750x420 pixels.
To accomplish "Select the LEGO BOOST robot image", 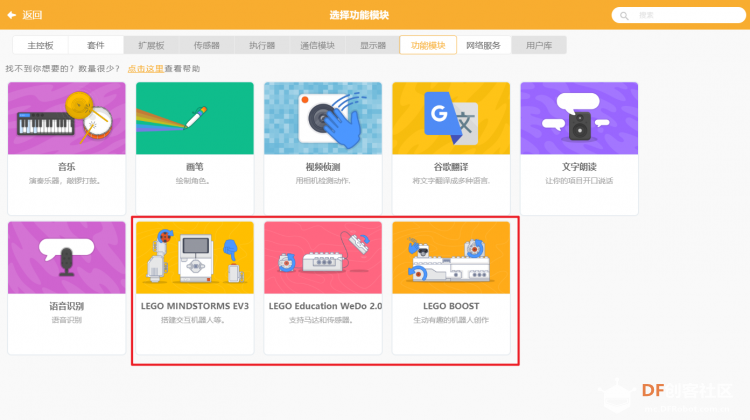I will 451,257.
